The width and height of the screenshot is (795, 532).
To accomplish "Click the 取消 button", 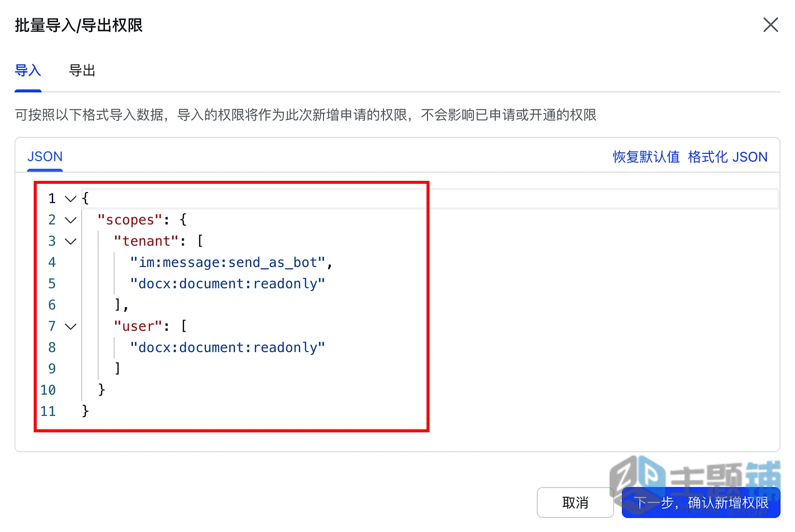I will click(575, 502).
